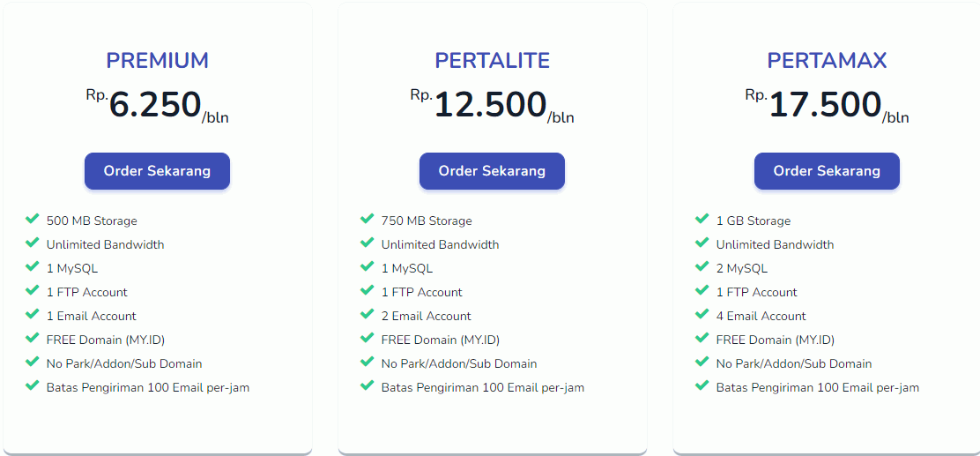Click checkmark icon beside 500 MB Storage
Screen dimensions: 980x456
click(x=33, y=220)
